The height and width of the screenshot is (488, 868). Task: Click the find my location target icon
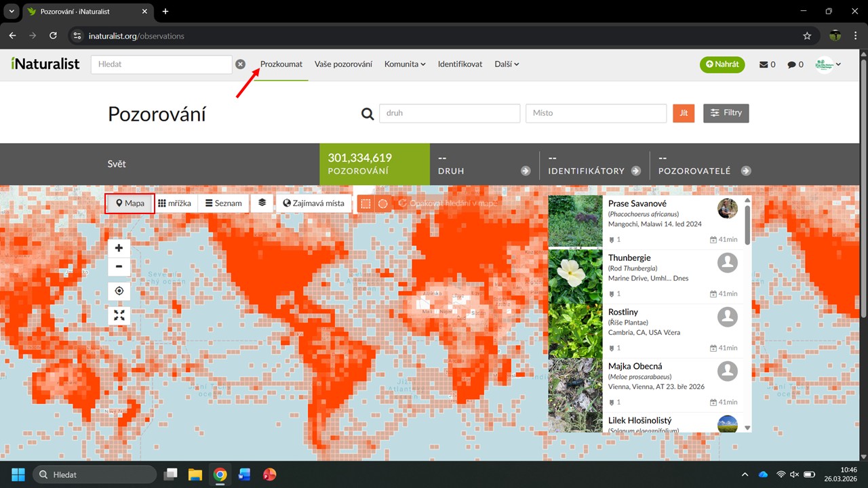pyautogui.click(x=119, y=291)
